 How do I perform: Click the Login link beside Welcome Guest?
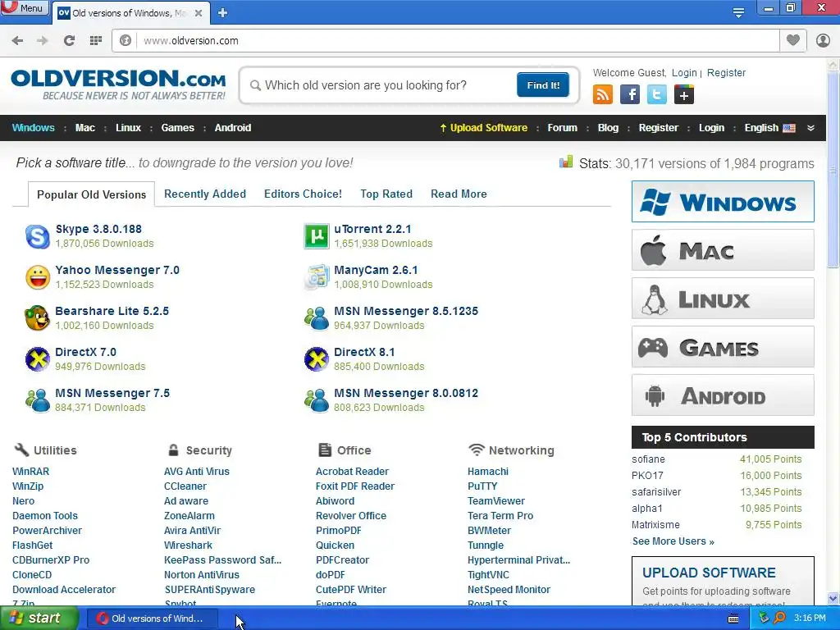pyautogui.click(x=684, y=73)
